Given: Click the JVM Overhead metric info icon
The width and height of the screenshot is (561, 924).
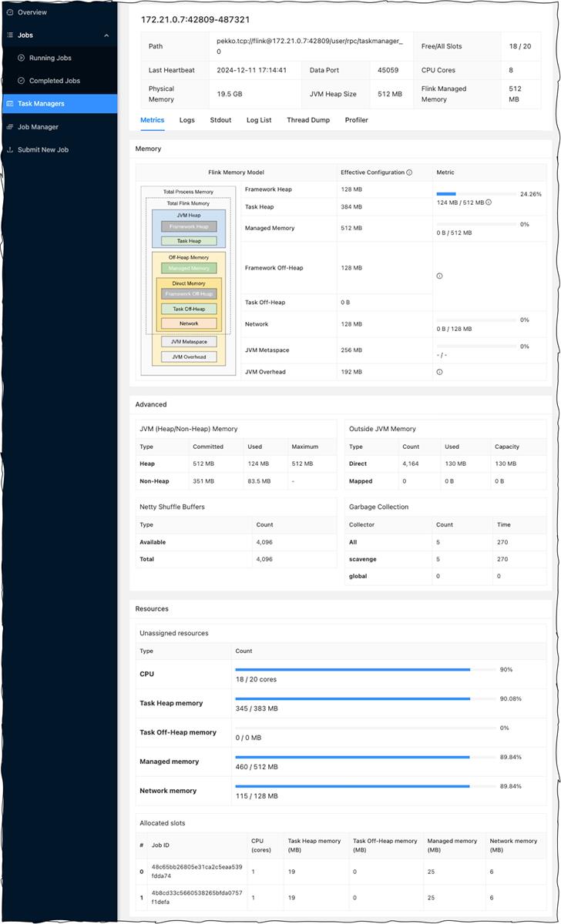Looking at the screenshot, I should [439, 372].
